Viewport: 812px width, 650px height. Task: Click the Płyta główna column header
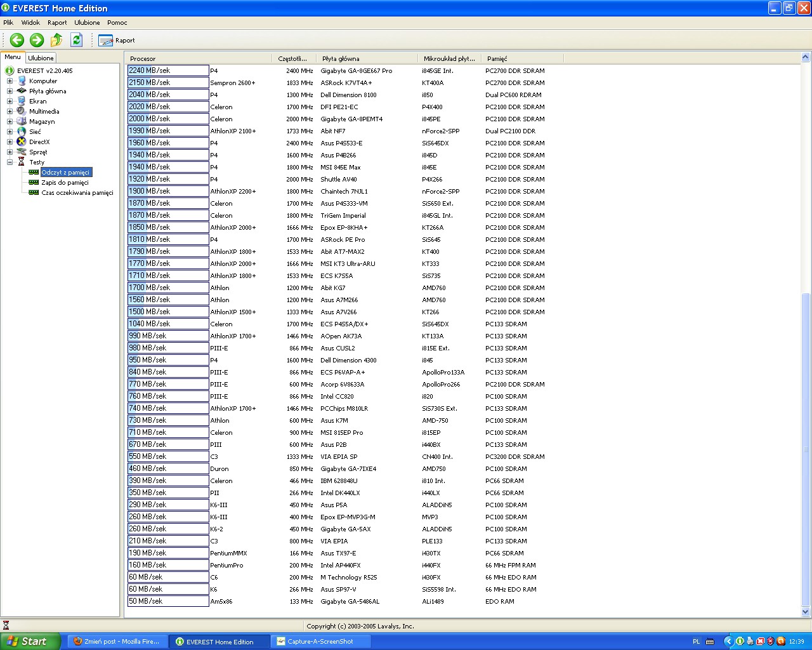[x=367, y=58]
